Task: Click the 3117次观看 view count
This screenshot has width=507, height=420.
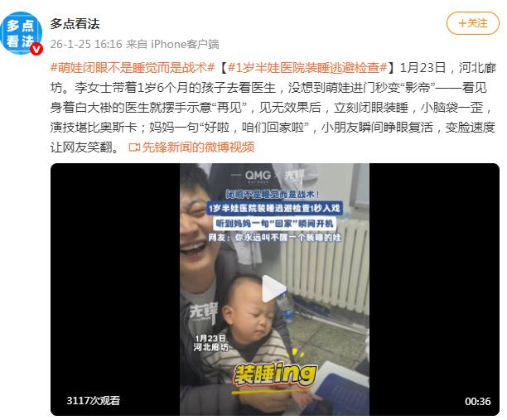Action: point(93,401)
